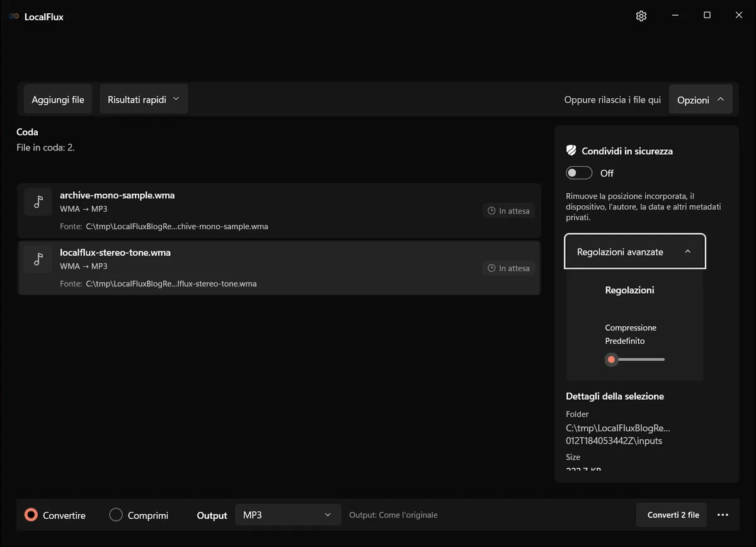Select the Comprimi radio button
Image resolution: width=756 pixels, height=547 pixels.
[x=116, y=515]
